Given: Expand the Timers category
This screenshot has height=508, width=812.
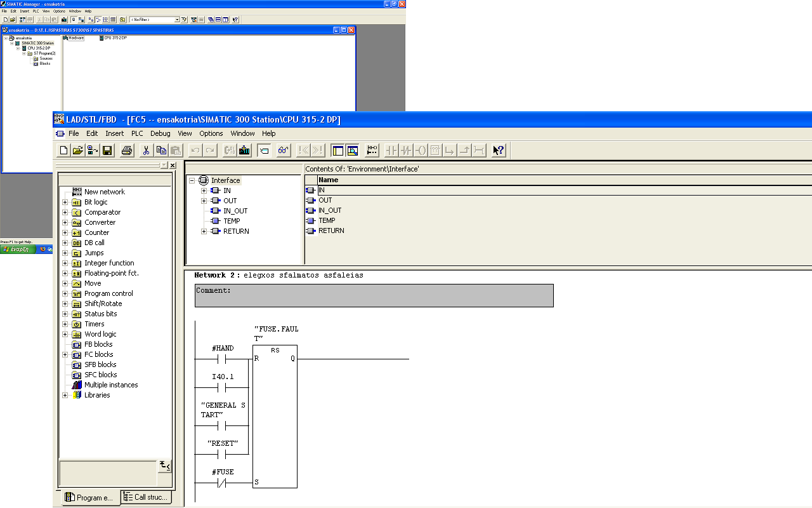Looking at the screenshot, I should pos(65,324).
